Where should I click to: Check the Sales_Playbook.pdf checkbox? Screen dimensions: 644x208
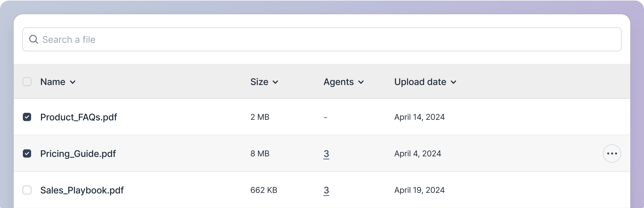27,190
